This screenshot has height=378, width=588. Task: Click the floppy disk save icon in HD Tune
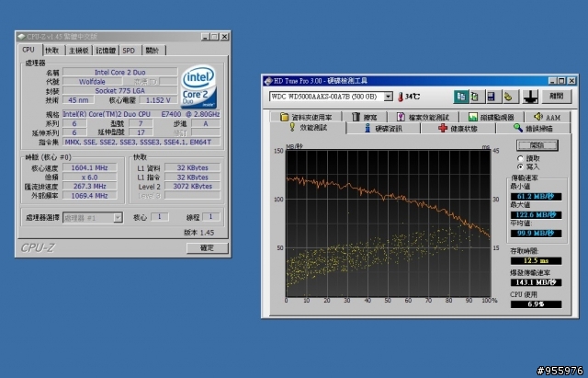(x=492, y=97)
